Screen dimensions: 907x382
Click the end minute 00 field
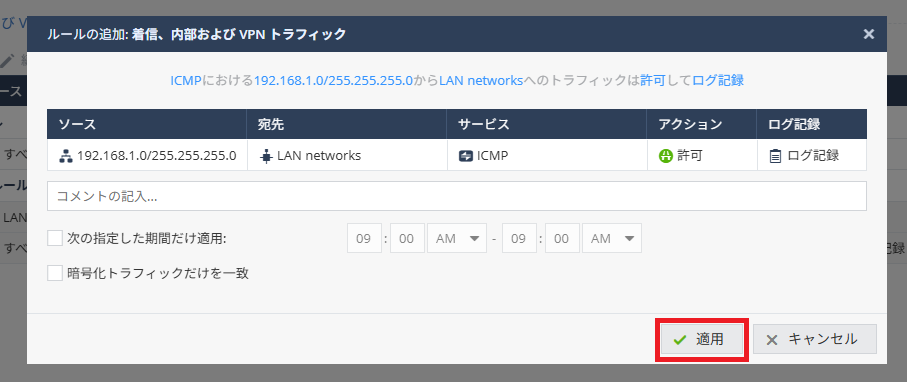coord(563,238)
